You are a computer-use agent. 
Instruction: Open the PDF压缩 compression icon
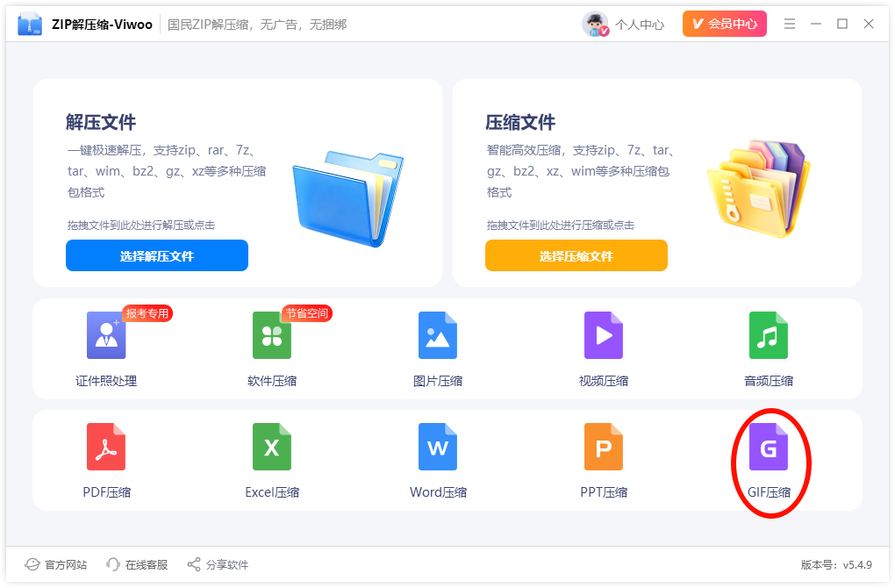click(106, 447)
